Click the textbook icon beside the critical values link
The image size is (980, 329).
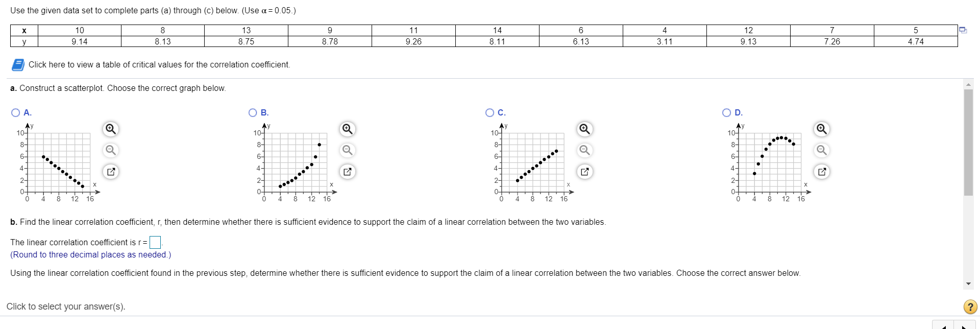click(x=18, y=64)
